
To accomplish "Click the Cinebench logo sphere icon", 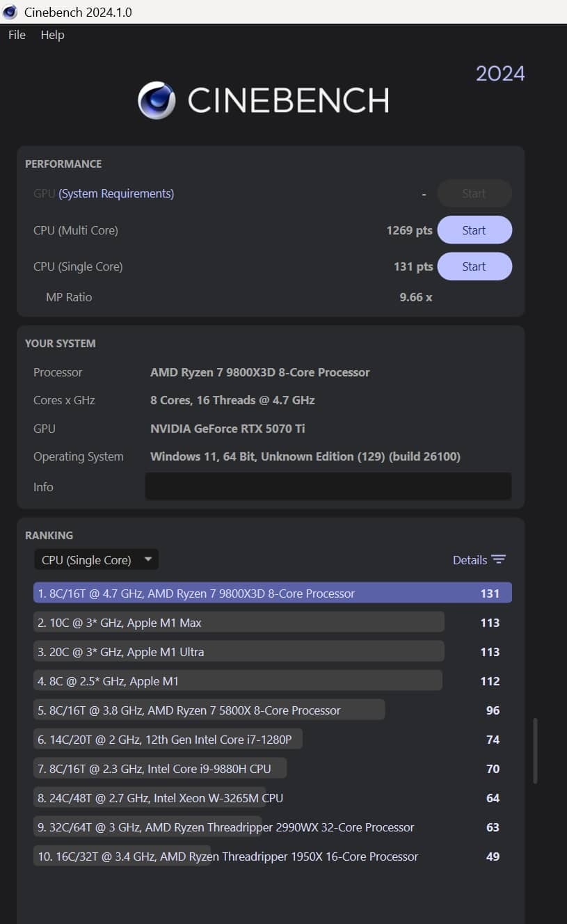I will [157, 100].
